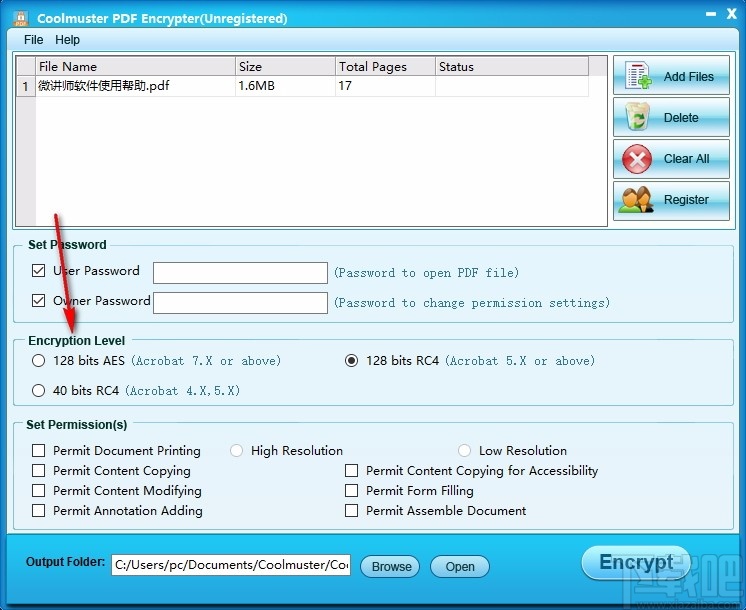Focus the Owner Password input field

[x=240, y=303]
